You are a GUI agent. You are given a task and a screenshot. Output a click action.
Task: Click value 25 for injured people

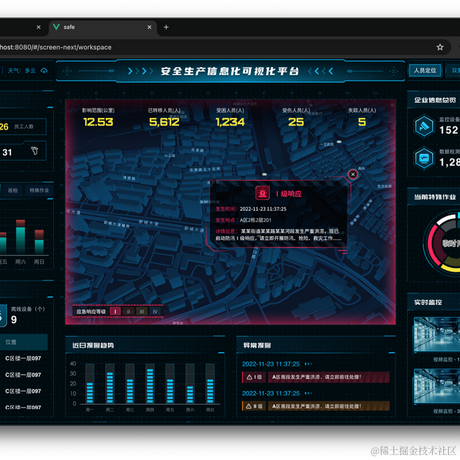[296, 122]
